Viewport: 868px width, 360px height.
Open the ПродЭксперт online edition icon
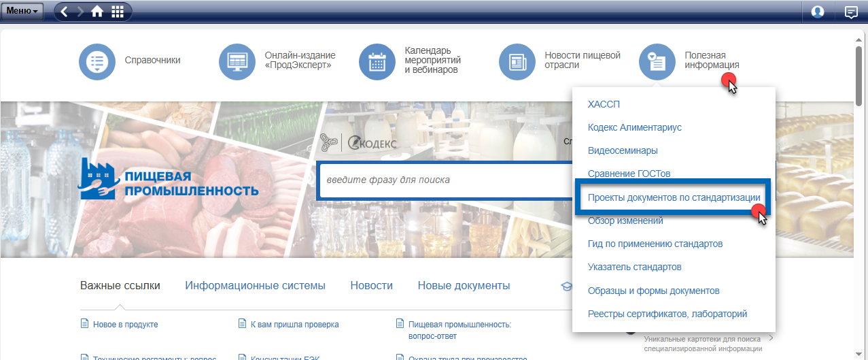pos(237,61)
